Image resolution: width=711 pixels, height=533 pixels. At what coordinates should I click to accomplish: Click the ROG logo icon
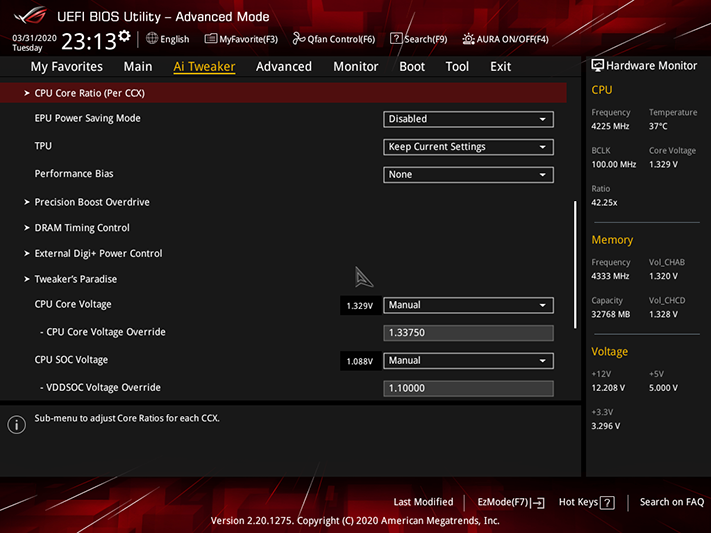pos(30,15)
